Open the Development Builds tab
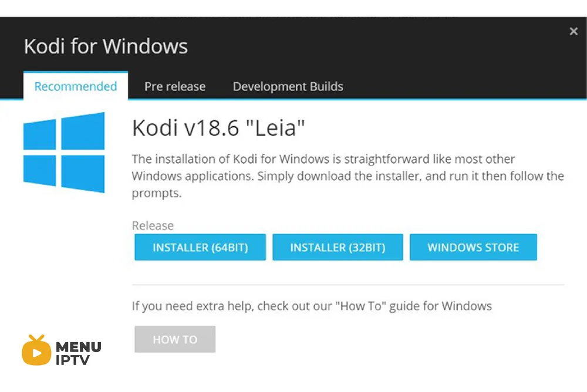This screenshot has width=587, height=392. (x=288, y=86)
